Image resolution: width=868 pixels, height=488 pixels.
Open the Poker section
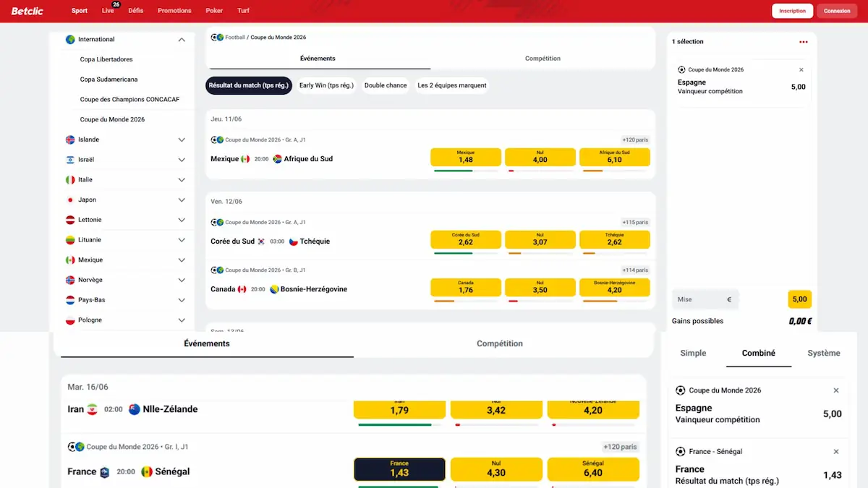214,11
